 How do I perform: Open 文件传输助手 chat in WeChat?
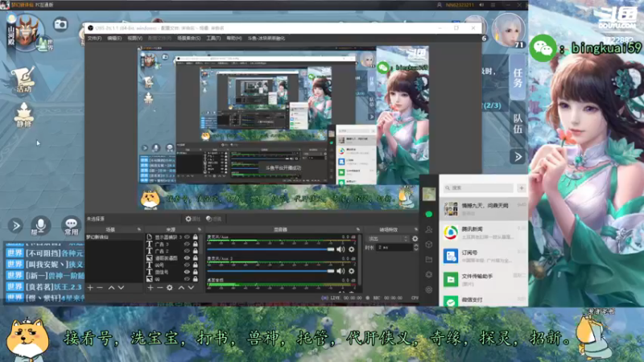pyautogui.click(x=484, y=279)
